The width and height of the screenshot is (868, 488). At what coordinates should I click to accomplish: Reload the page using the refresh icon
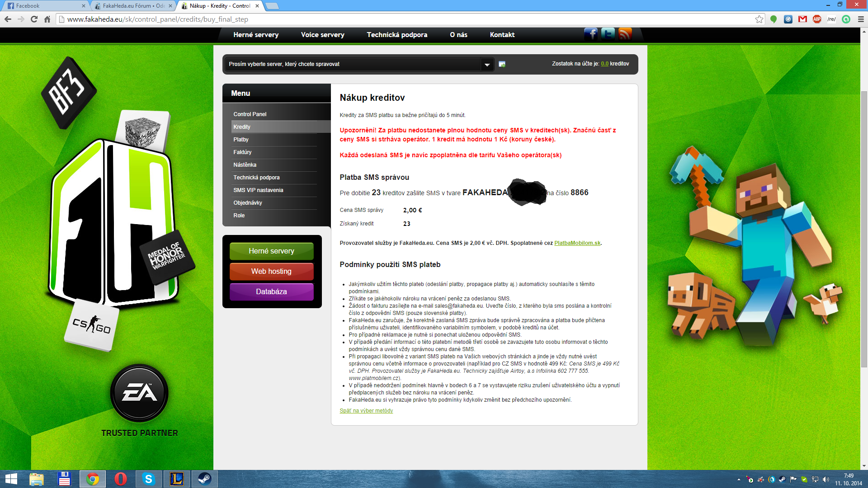(x=34, y=19)
